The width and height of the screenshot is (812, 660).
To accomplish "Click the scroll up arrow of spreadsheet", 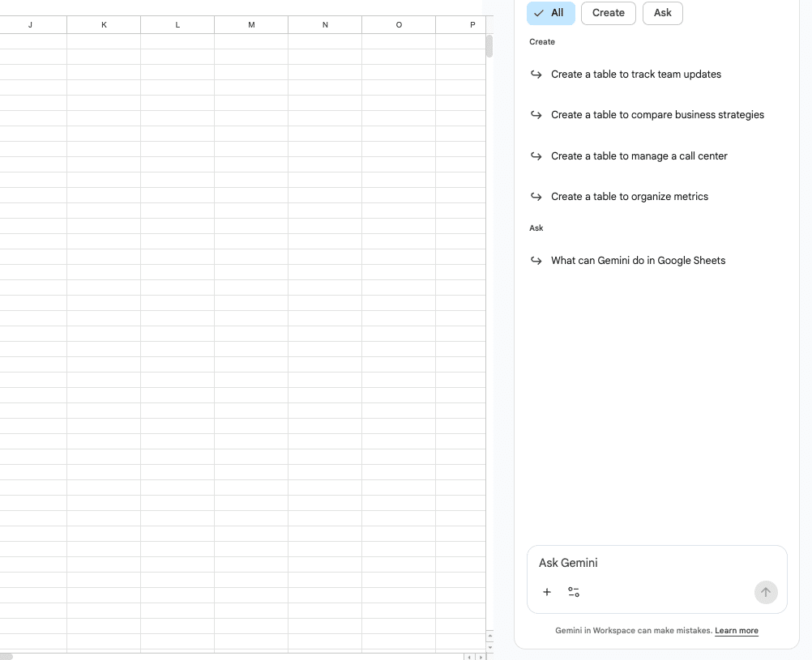I will tap(490, 636).
